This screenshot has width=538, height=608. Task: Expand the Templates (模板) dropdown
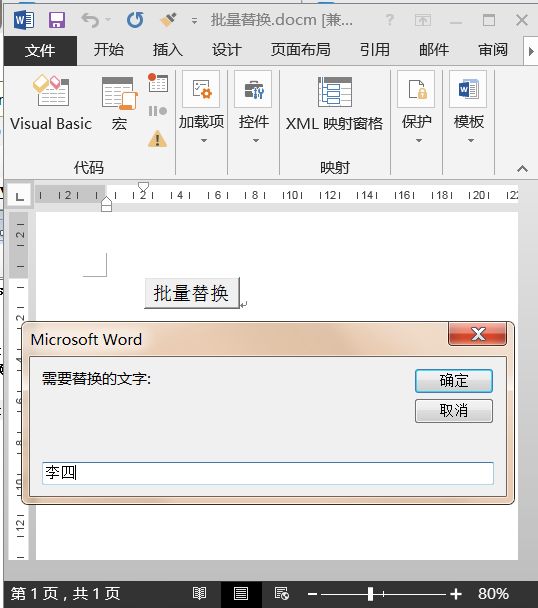coord(469,107)
